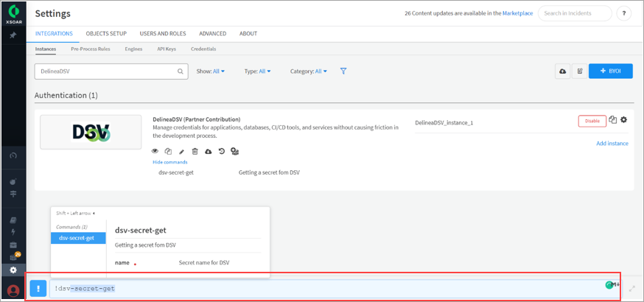Disable the DelineaDSV_instance_1 instance

coord(592,121)
